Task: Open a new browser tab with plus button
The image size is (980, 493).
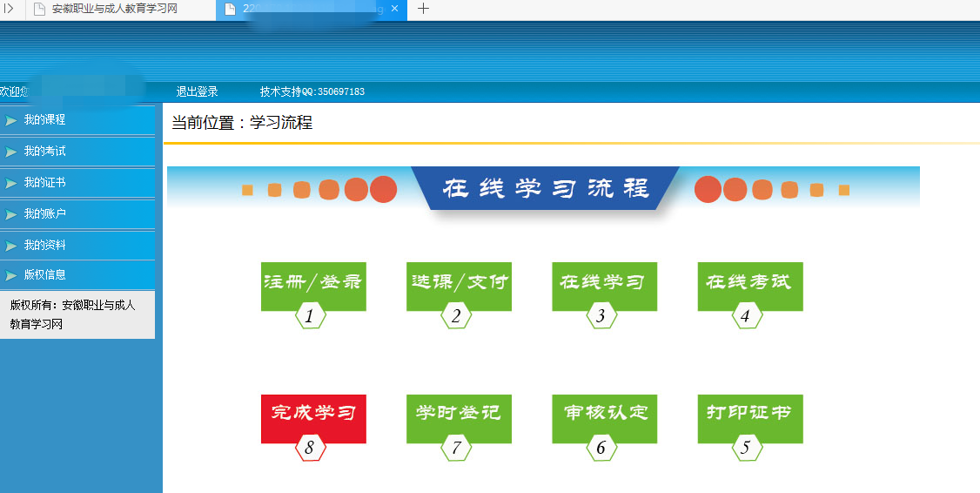Action: [424, 9]
